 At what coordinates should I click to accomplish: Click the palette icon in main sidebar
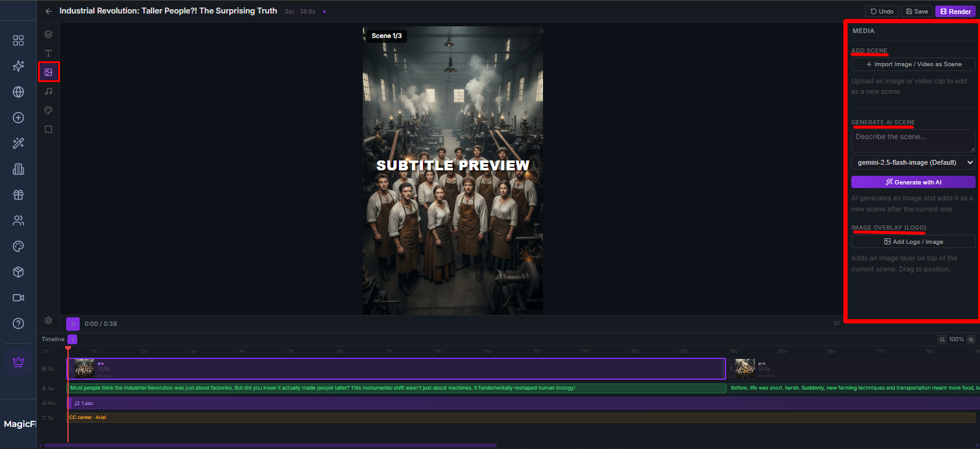click(x=18, y=246)
